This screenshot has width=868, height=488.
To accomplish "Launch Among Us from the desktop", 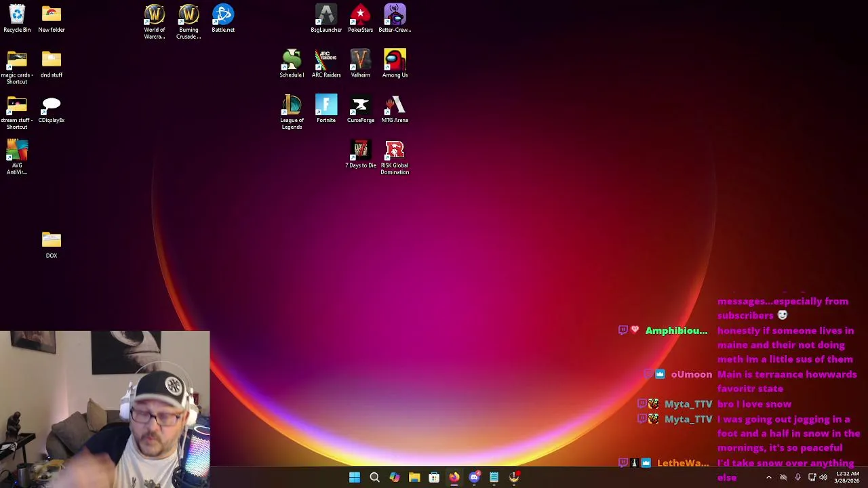I will (x=395, y=64).
